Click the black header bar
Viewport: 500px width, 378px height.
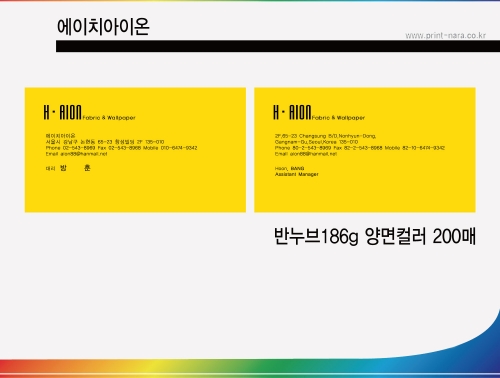278,46
